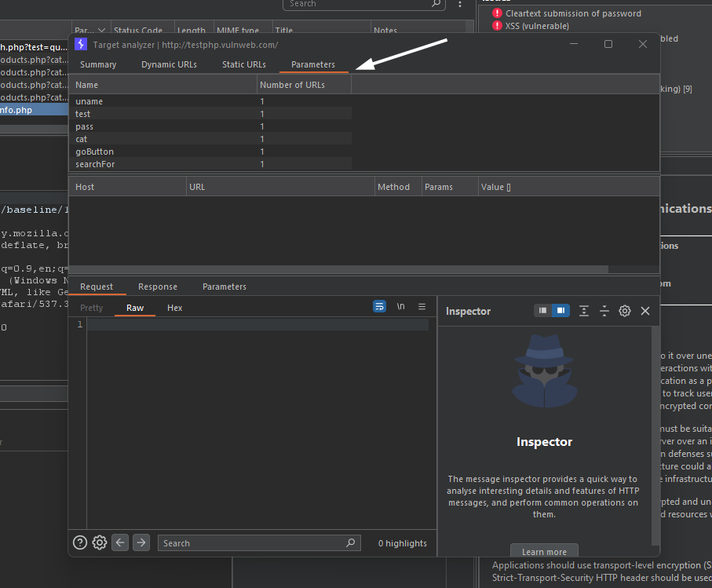Click the help question mark icon
Image resolution: width=712 pixels, height=588 pixels.
pyautogui.click(x=80, y=542)
